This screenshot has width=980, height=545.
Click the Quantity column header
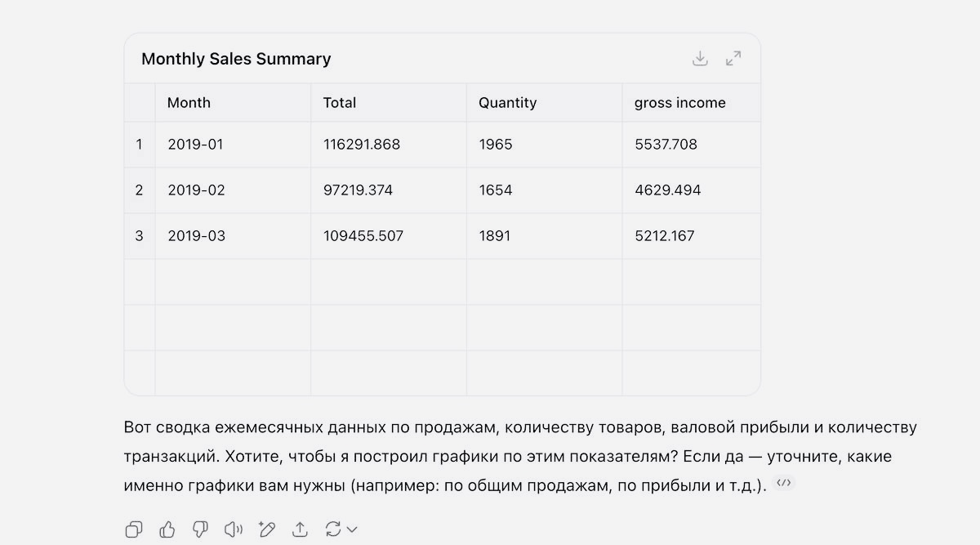(x=507, y=103)
